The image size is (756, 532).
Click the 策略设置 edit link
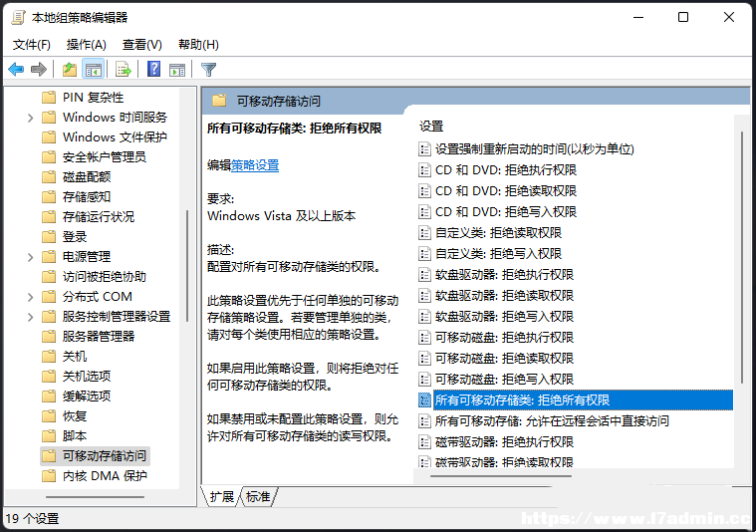coord(255,165)
